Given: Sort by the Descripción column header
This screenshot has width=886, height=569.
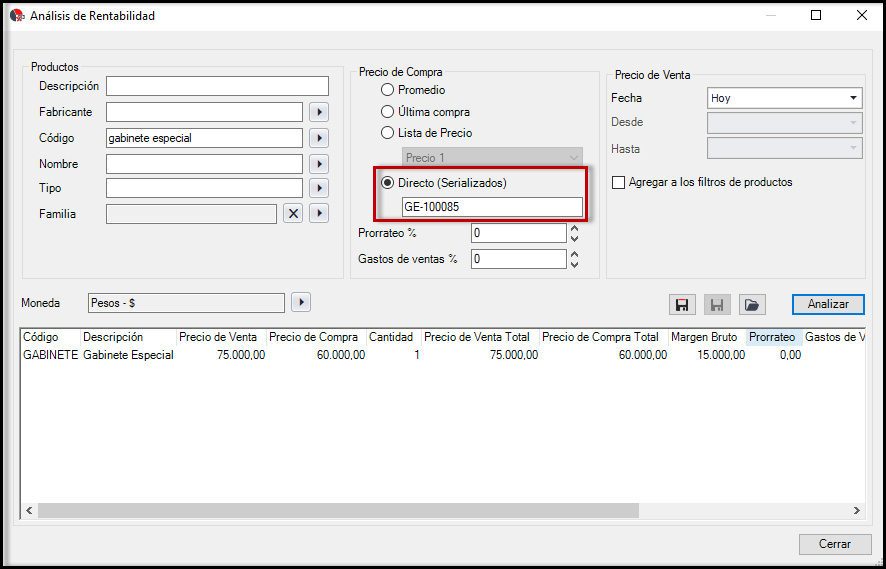Looking at the screenshot, I should coord(128,337).
